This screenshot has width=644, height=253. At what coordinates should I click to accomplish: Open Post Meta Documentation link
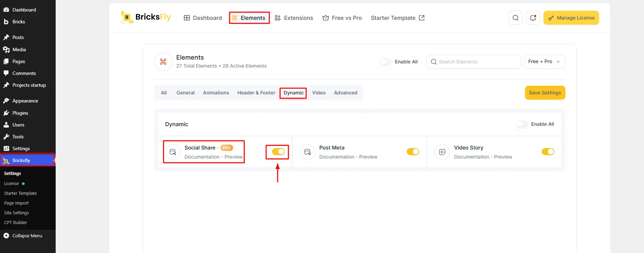[x=337, y=157]
